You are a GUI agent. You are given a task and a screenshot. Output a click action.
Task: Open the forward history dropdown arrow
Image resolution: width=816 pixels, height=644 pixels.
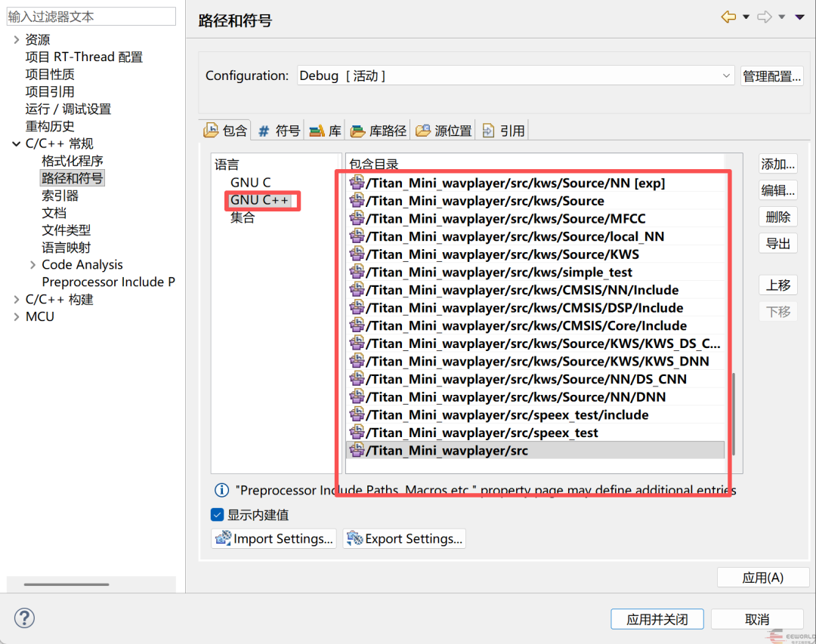point(782,17)
